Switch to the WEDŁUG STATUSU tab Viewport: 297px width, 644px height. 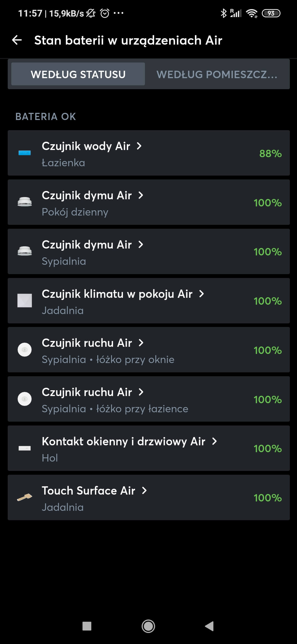tap(78, 74)
